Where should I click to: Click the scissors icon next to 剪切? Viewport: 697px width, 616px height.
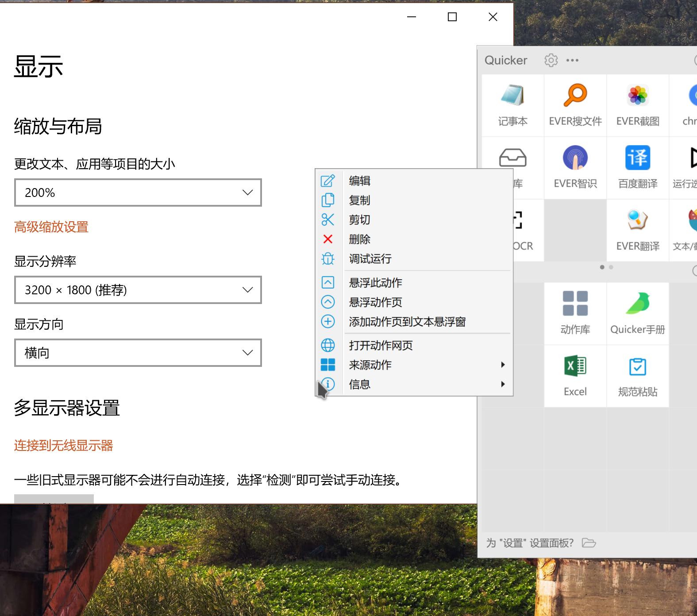(328, 219)
